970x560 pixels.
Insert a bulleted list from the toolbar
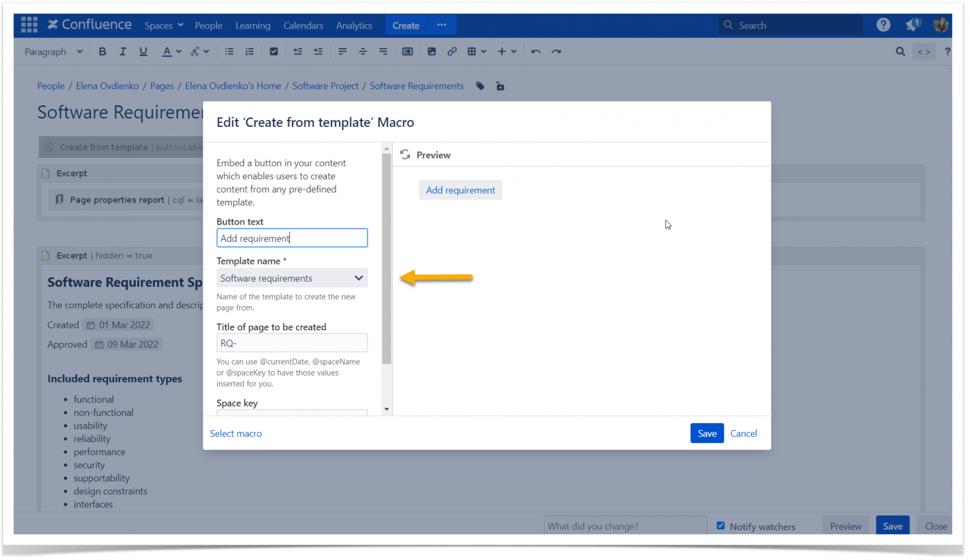tap(229, 51)
